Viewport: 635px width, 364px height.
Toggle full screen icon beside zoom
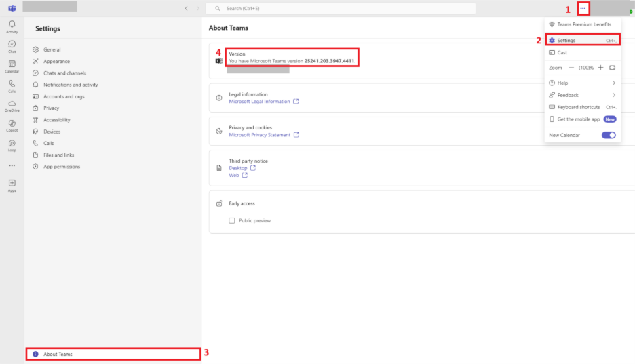(x=613, y=68)
